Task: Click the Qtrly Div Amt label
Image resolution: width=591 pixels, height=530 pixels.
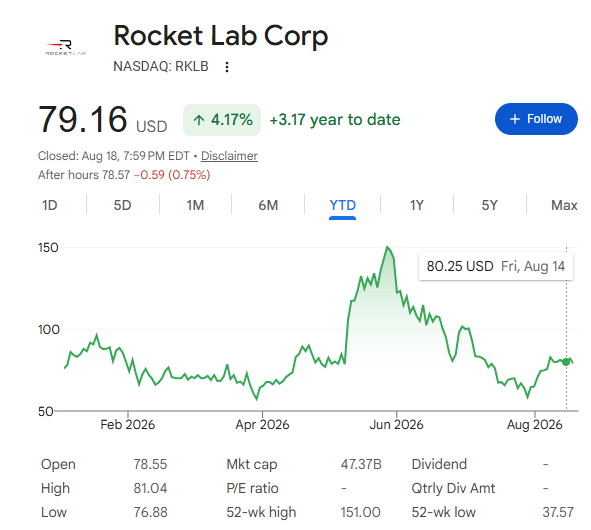Action: [x=453, y=489]
